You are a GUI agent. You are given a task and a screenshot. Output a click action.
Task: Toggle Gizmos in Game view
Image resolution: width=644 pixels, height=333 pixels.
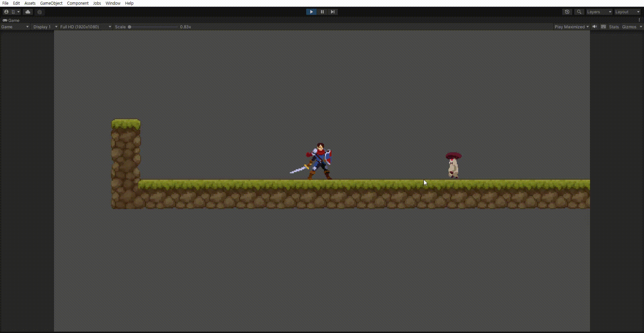pos(629,27)
